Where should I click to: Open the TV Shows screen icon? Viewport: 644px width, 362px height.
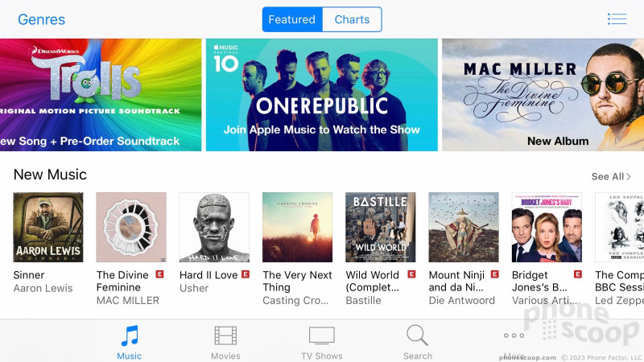click(321, 335)
